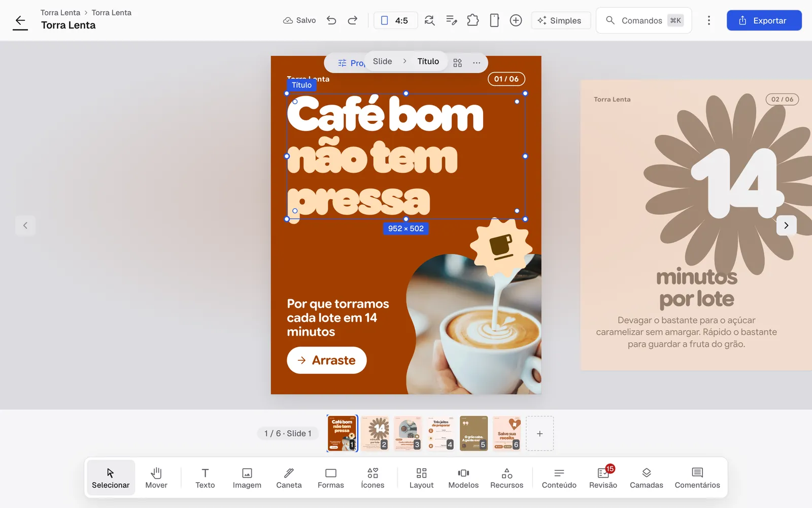Select slide thumbnail 5
Image resolution: width=812 pixels, height=508 pixels.
point(474,433)
